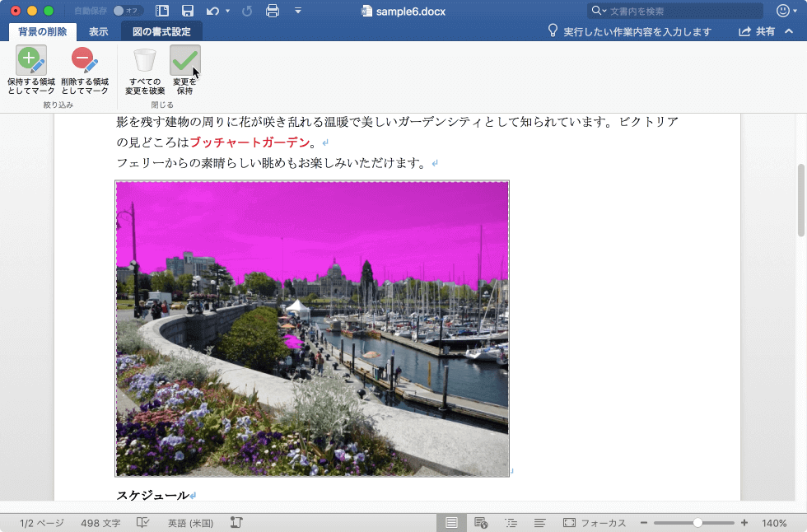
Task: Open the spelling and grammar check status icon
Action: [142, 521]
